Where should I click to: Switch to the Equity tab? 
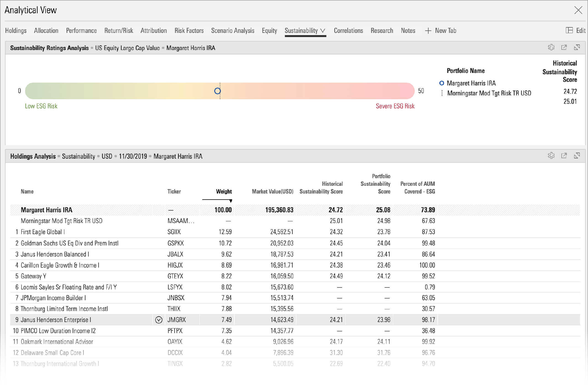269,31
